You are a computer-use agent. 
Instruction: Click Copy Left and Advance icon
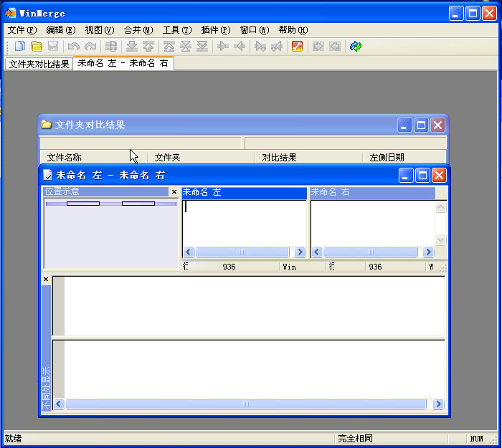[277, 47]
